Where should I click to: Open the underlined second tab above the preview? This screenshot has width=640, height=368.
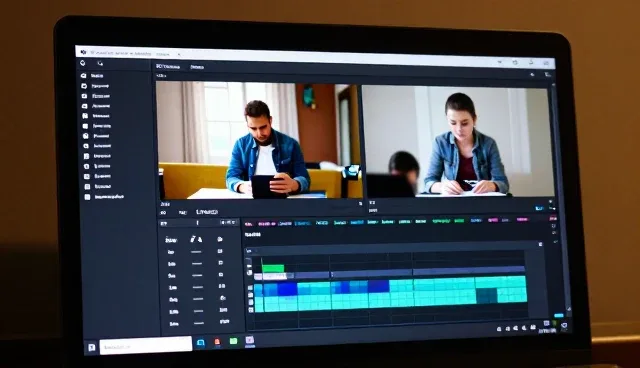click(197, 67)
